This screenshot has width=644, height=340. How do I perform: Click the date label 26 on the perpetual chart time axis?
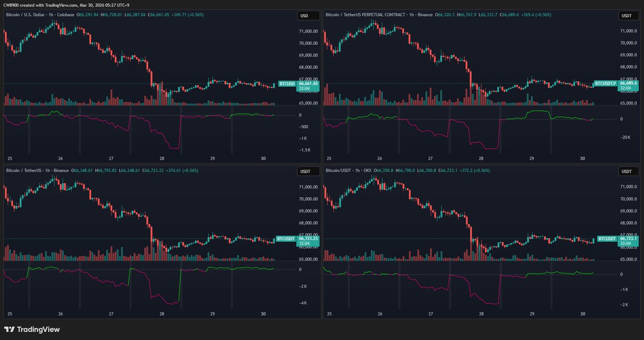pos(379,158)
